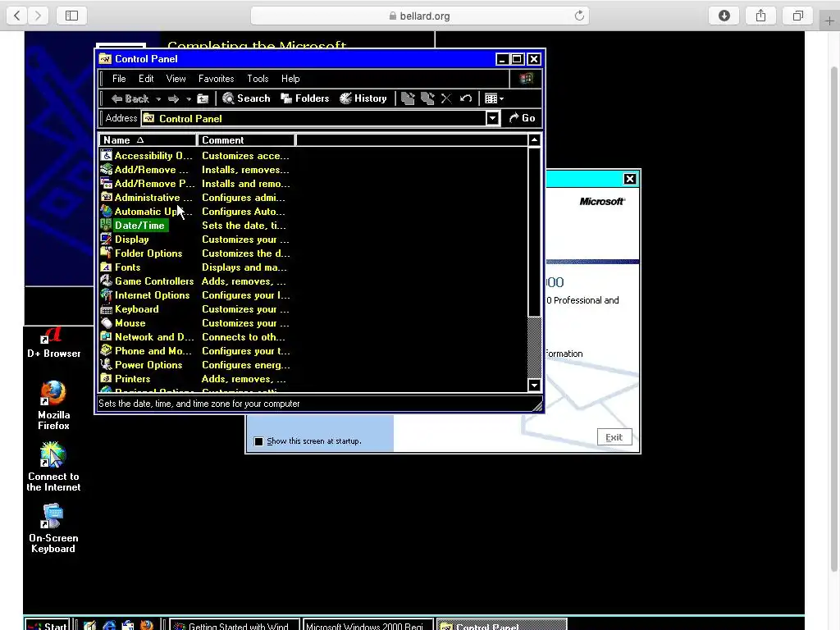Open Game Controllers icon
The width and height of the screenshot is (840, 630).
(x=107, y=281)
